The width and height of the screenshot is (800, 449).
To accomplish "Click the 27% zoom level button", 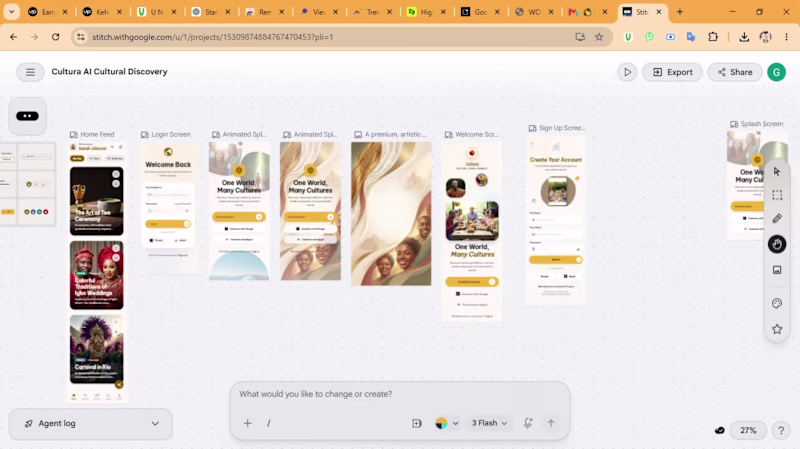I will click(748, 430).
